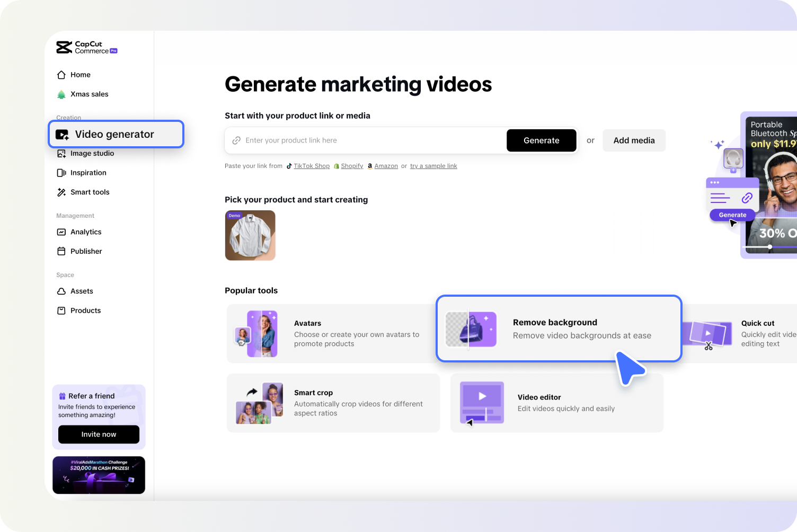Click the "Refer a friend" card title

[91, 396]
